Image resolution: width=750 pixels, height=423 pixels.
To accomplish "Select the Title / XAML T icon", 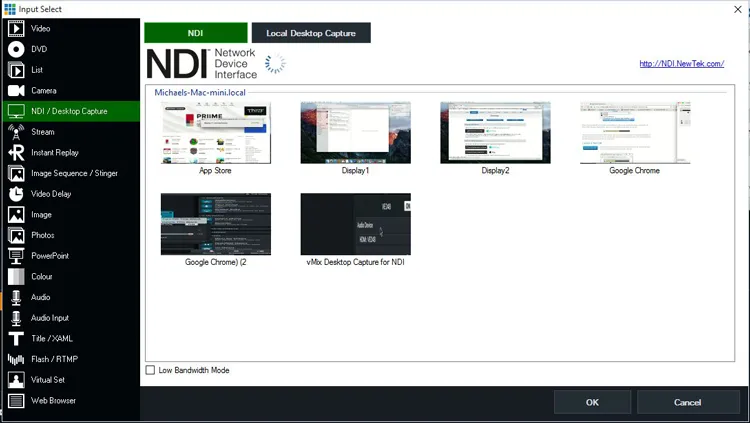I will [x=16, y=338].
